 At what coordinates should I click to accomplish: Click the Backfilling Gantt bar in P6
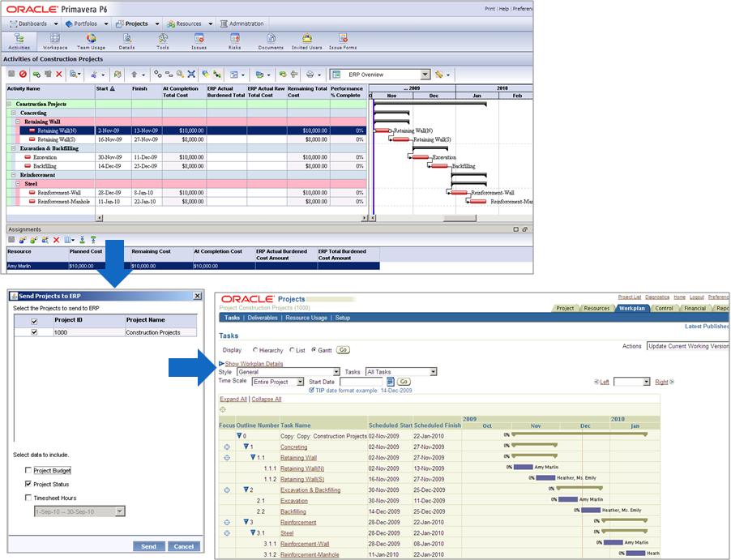[439, 166]
